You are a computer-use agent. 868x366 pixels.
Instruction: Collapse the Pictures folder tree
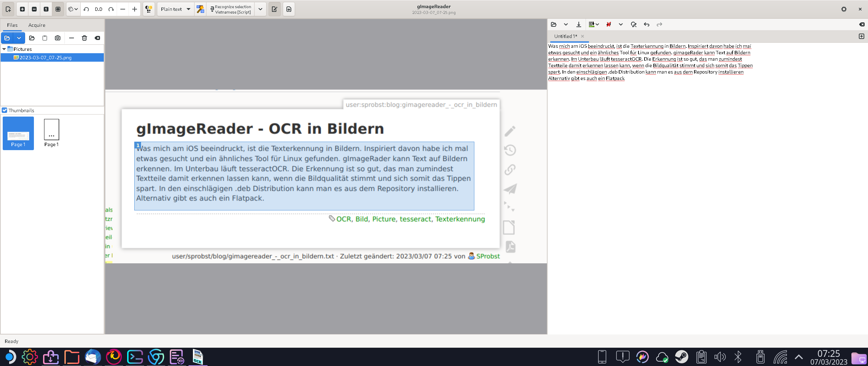[x=4, y=49]
